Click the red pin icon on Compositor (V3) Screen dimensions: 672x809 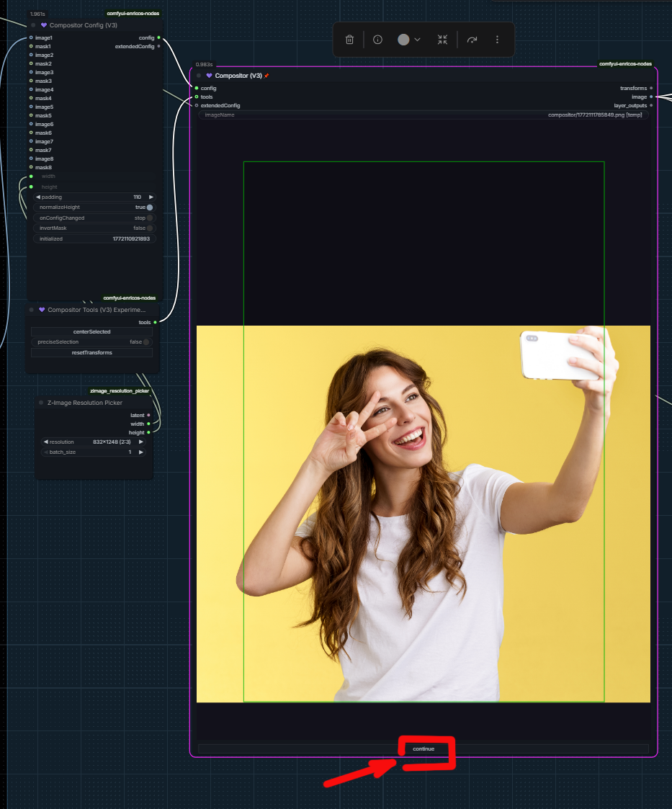pos(266,76)
